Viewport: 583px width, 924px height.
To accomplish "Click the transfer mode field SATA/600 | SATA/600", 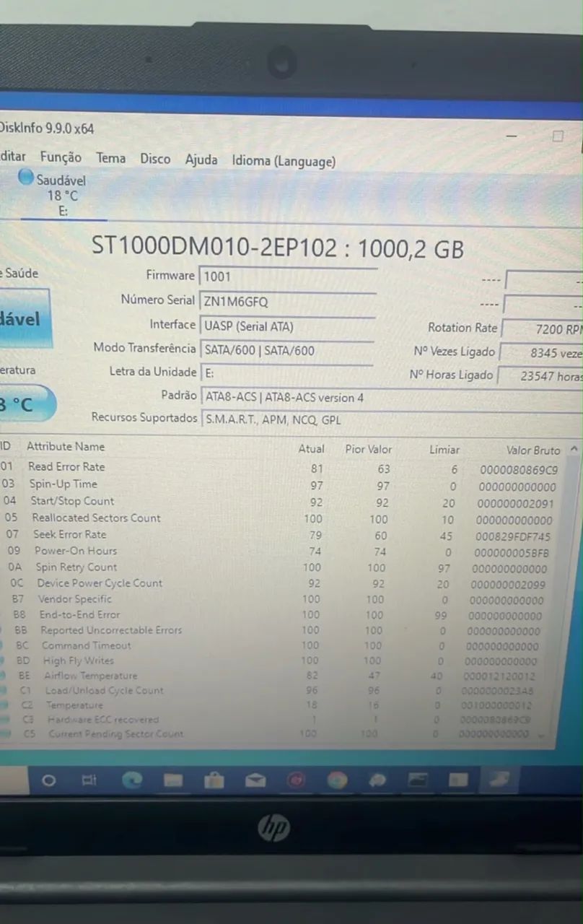I will 286,351.
